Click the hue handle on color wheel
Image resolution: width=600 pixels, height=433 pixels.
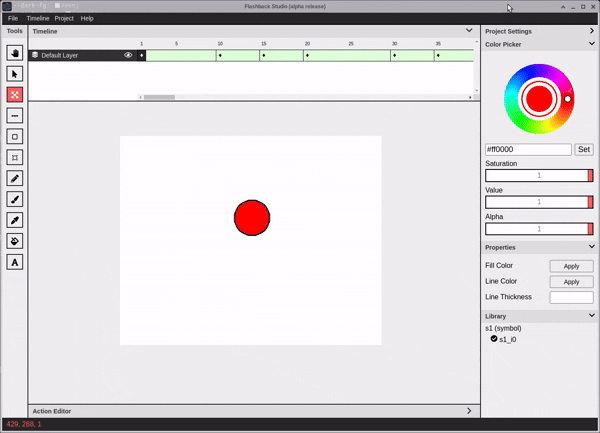coord(567,99)
